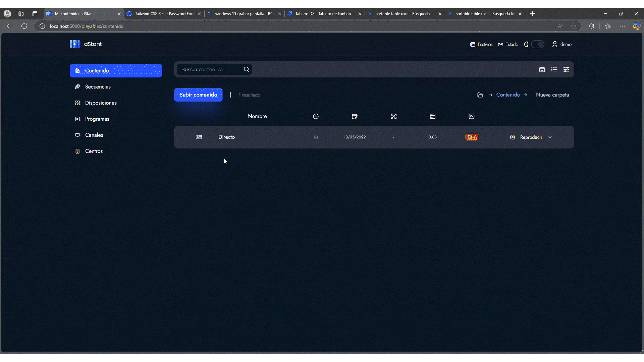644x362 pixels.
Task: Expand the Reproducir dropdown chevron
Action: click(550, 137)
